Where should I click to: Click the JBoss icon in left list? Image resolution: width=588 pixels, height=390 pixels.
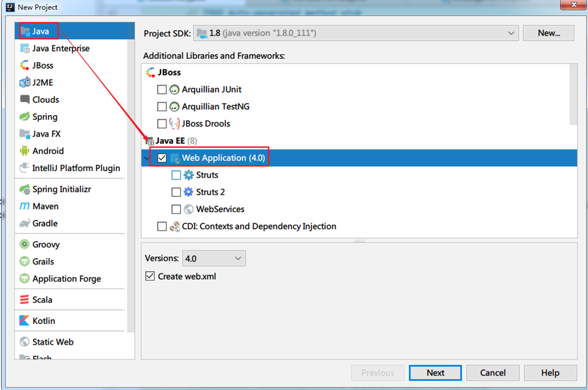(x=25, y=65)
